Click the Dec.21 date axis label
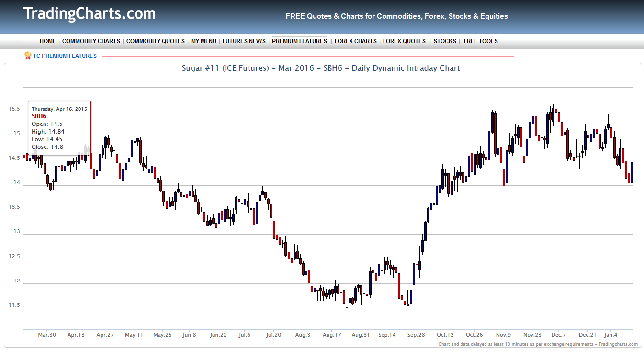The height and width of the screenshot is (360, 644). pyautogui.click(x=588, y=335)
